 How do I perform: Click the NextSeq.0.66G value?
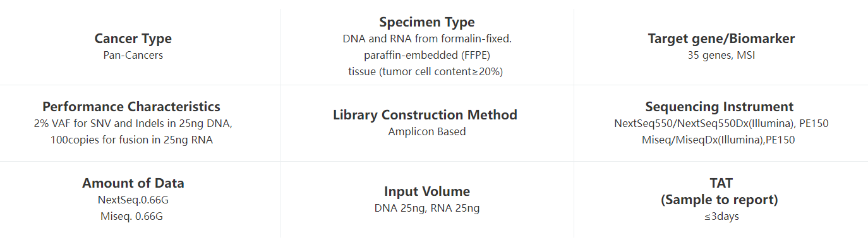[133, 200]
